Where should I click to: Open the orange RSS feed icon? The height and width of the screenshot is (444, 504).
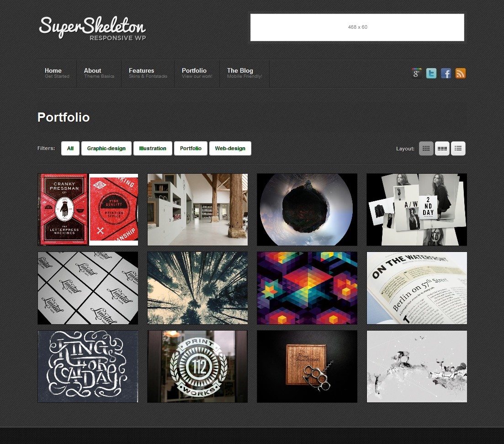tap(460, 73)
